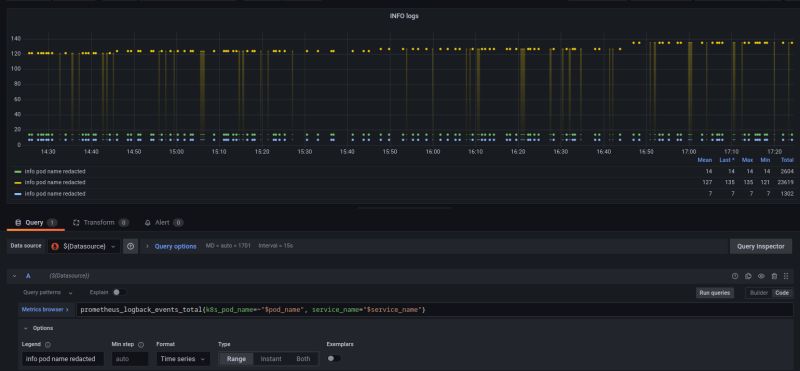This screenshot has height=371, width=800.
Task: Grab the query A reorder handle
Action: [x=786, y=276]
